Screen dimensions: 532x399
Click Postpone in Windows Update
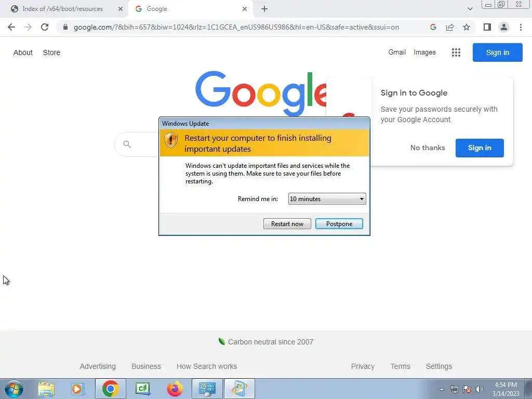pyautogui.click(x=339, y=223)
